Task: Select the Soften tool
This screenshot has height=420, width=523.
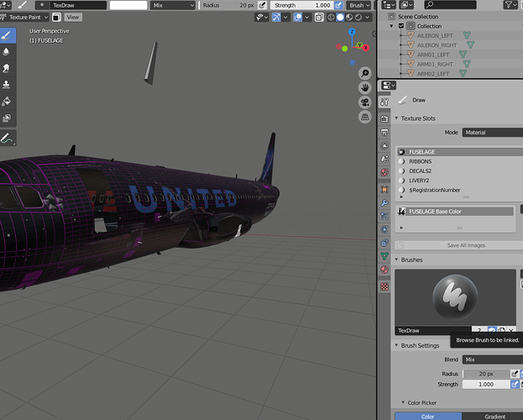Action: tap(7, 51)
